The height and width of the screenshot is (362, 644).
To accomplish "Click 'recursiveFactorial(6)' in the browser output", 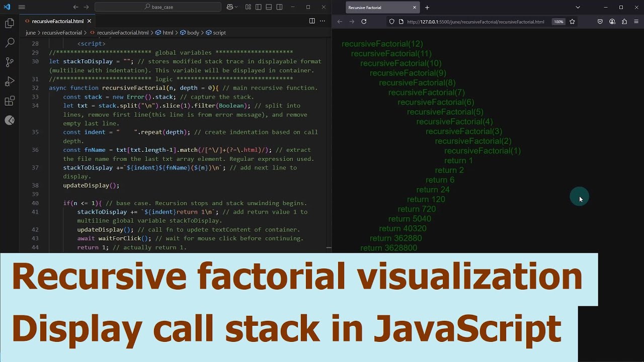I will pyautogui.click(x=436, y=102).
